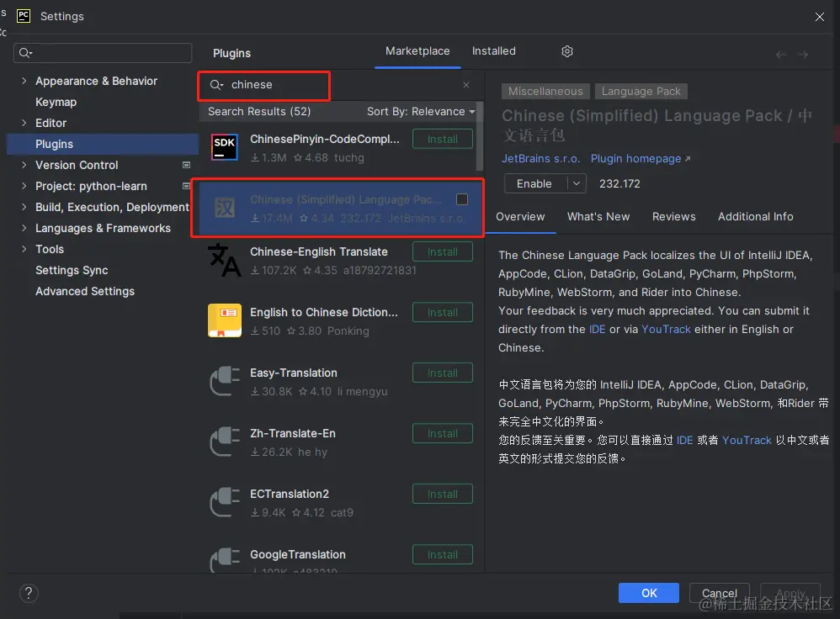Expand the Editor settings node
840x619 pixels.
(24, 123)
